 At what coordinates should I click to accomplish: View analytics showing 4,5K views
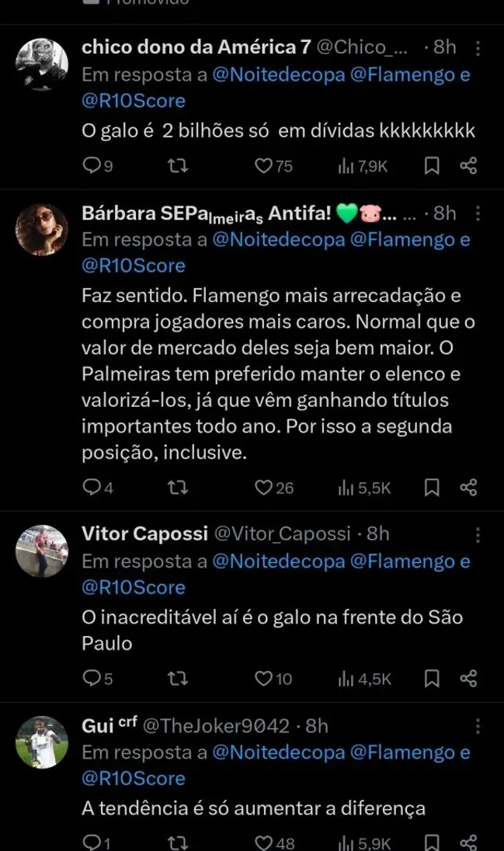coord(364,679)
